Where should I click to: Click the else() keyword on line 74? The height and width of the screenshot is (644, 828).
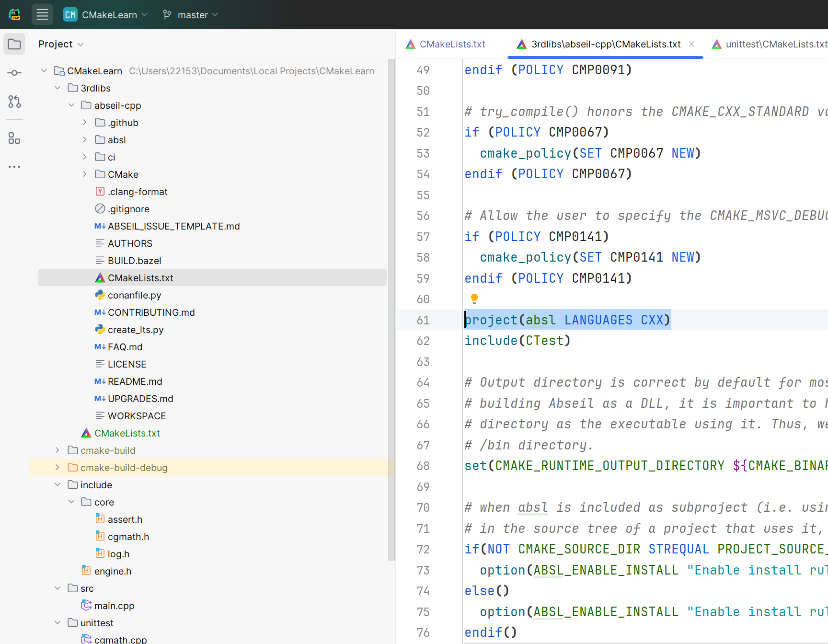(x=487, y=591)
